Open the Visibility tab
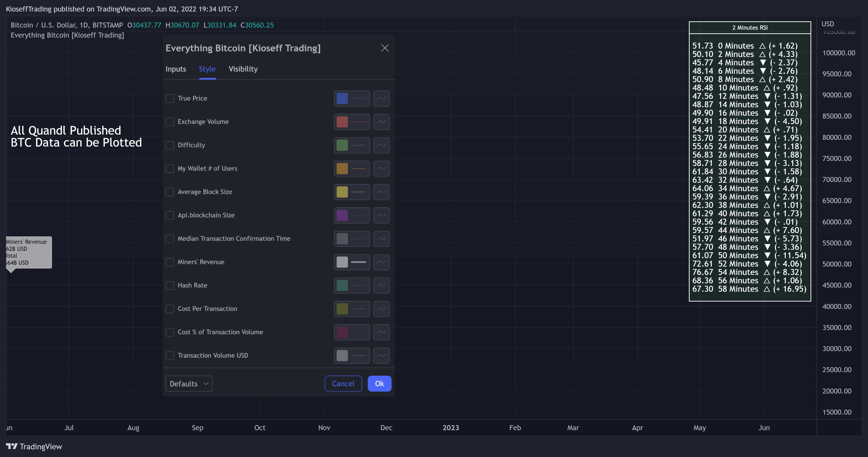Screen dimensions: 868x457 tap(243, 69)
